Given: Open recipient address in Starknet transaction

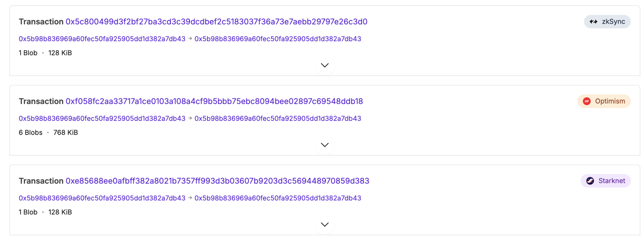Looking at the screenshot, I should 278,198.
